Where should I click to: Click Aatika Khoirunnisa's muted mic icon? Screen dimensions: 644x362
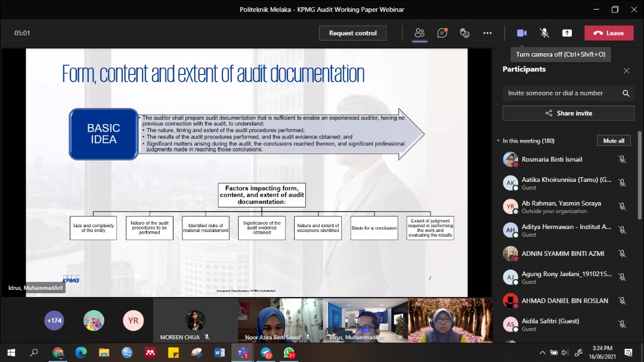pyautogui.click(x=622, y=183)
